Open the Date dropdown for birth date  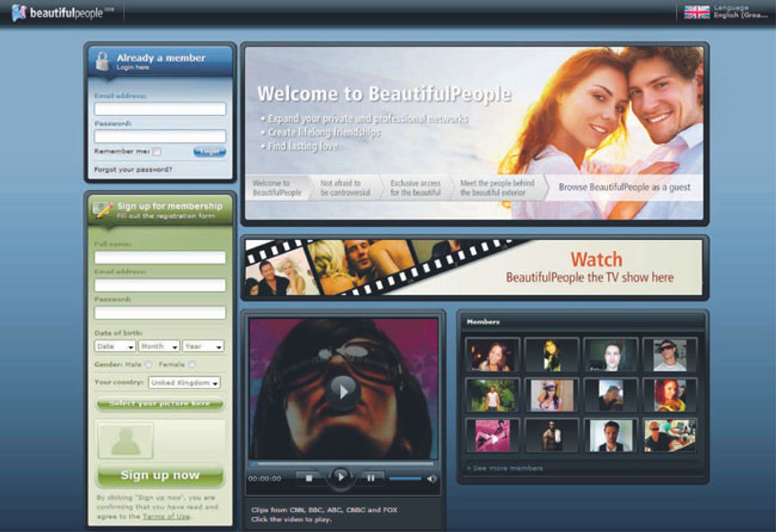coord(115,346)
